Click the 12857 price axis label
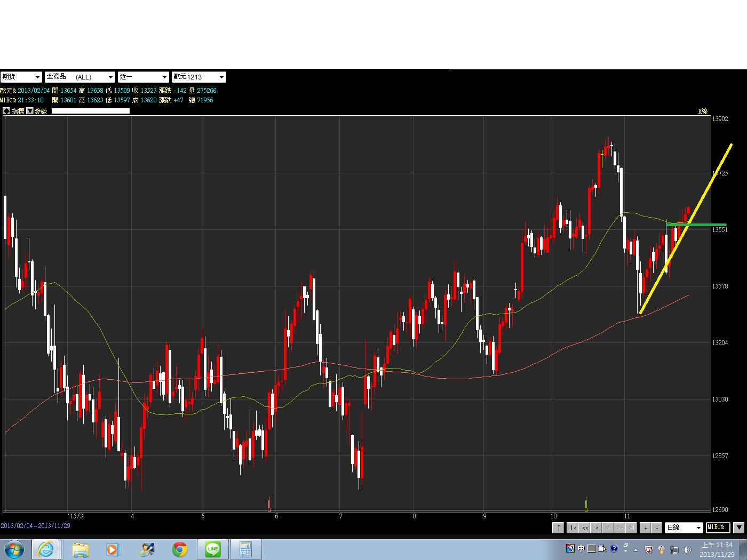The width and height of the screenshot is (747, 560). tap(720, 456)
